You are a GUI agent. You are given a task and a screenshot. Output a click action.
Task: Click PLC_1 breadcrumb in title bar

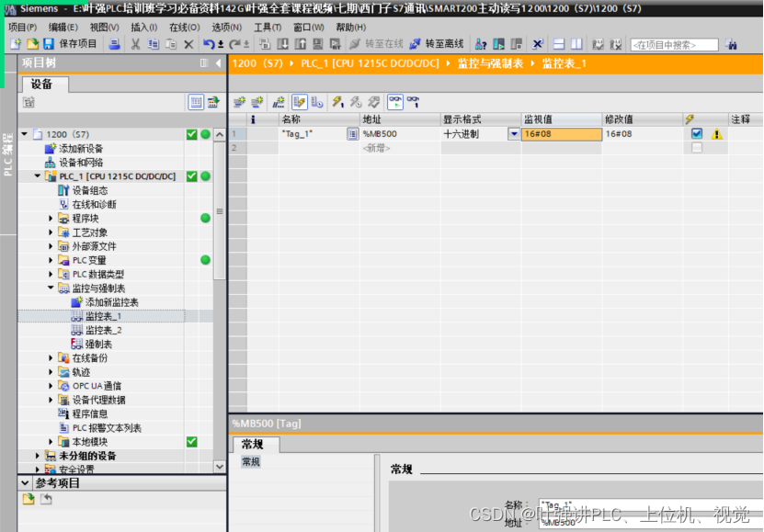(x=370, y=63)
